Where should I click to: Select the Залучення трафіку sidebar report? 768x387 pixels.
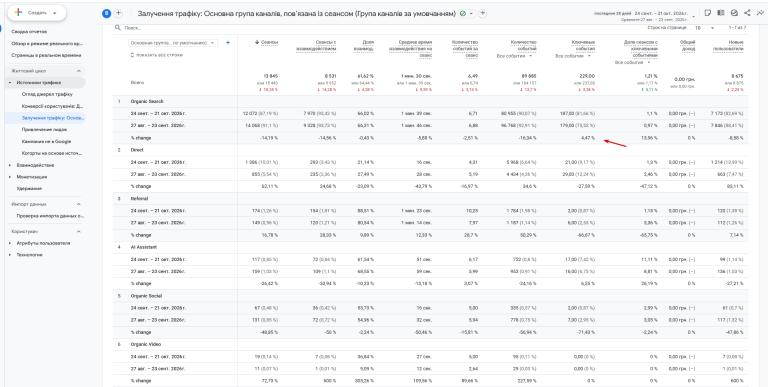52,118
